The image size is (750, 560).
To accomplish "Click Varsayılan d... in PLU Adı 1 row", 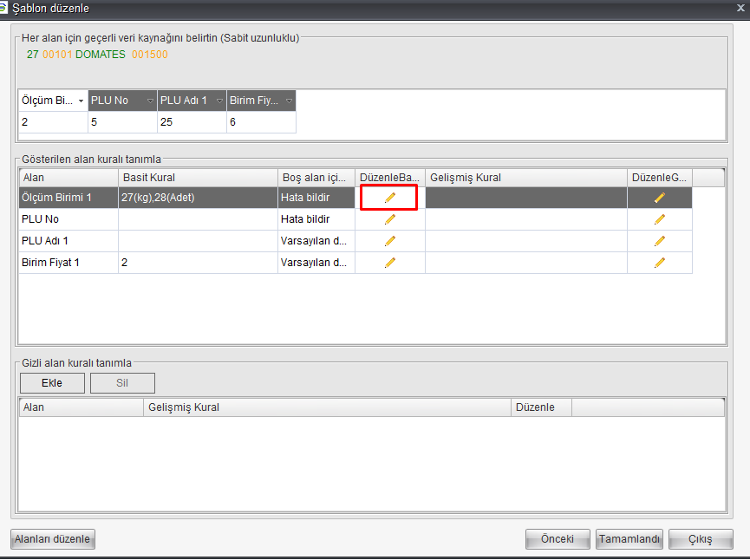I will click(316, 240).
